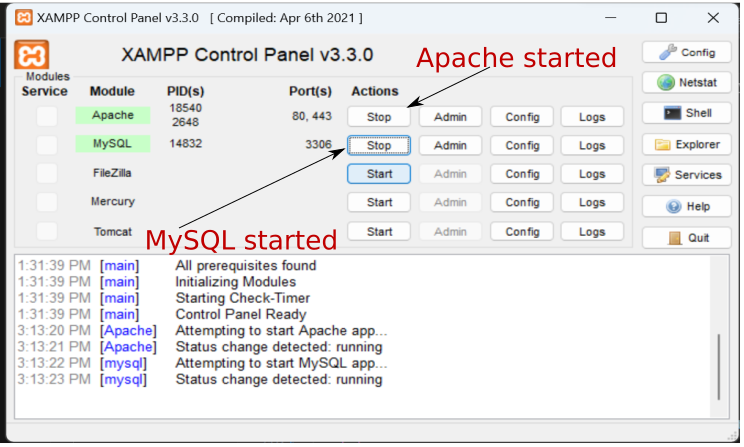The height and width of the screenshot is (447, 744).
Task: Open Apache Logs menu
Action: click(x=592, y=117)
